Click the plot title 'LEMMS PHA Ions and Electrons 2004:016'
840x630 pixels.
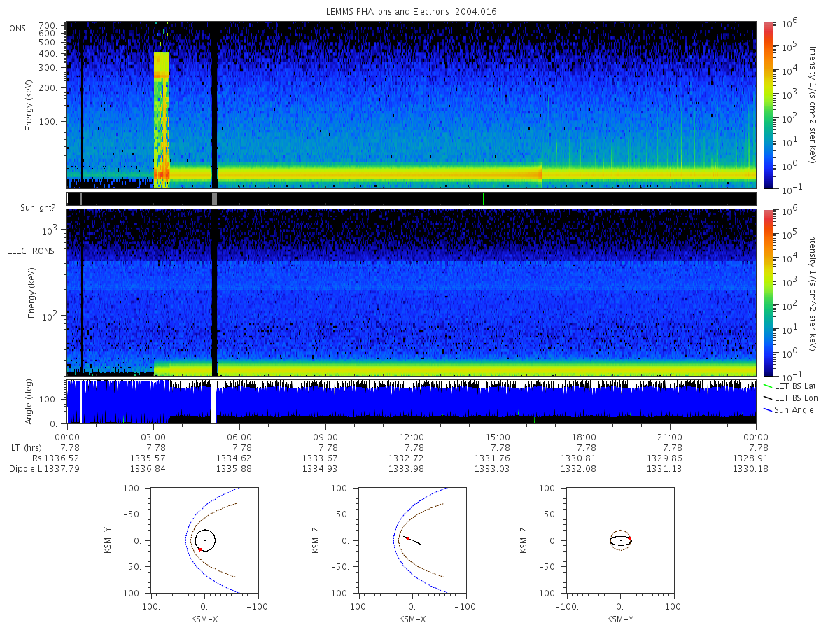tap(413, 12)
